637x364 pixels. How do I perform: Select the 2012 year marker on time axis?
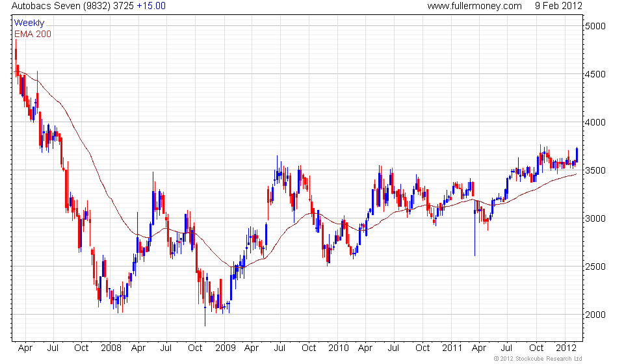tap(566, 348)
